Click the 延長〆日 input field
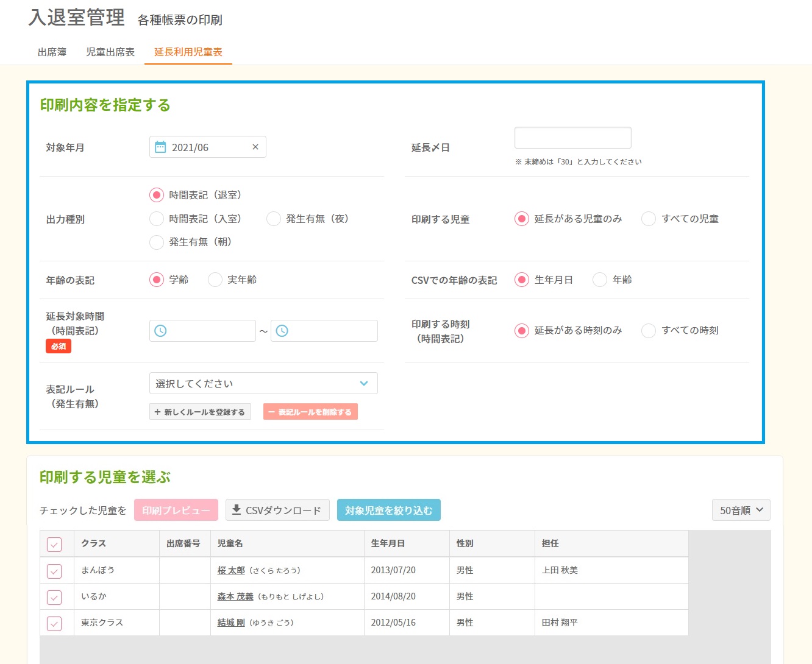Screen dimensions: 812x664 (x=573, y=138)
